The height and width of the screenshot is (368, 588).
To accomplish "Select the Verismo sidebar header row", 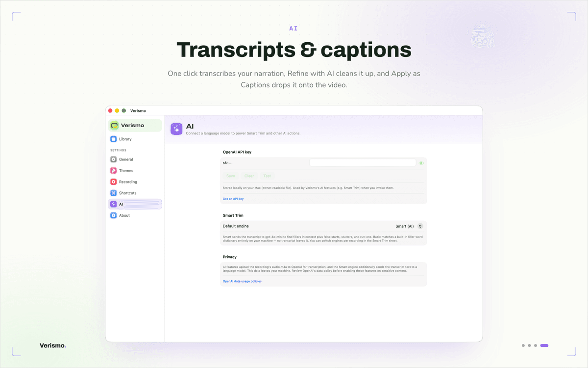I will click(135, 125).
